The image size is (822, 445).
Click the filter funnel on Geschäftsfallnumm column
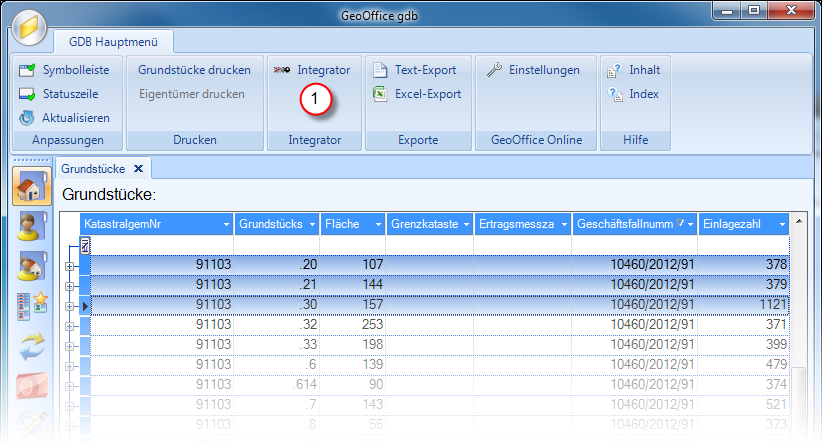click(680, 223)
